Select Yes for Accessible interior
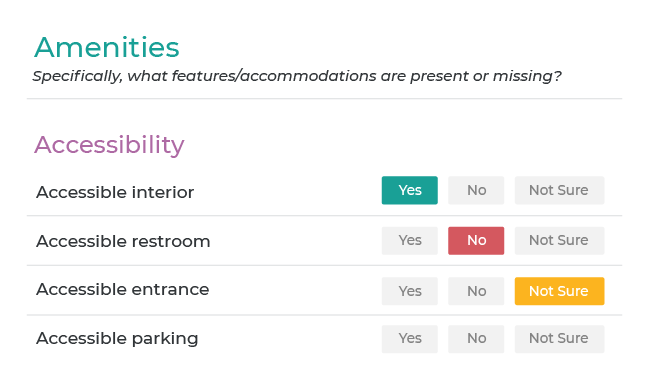 (x=409, y=190)
